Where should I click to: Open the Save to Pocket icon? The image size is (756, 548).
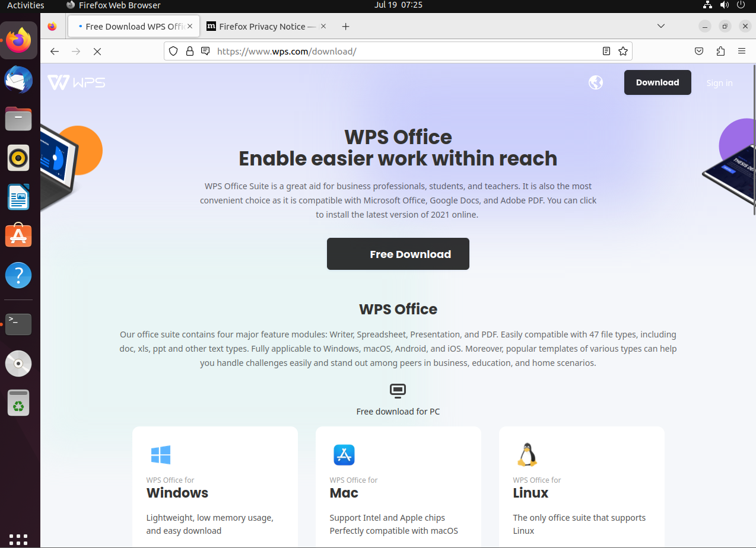tap(700, 51)
